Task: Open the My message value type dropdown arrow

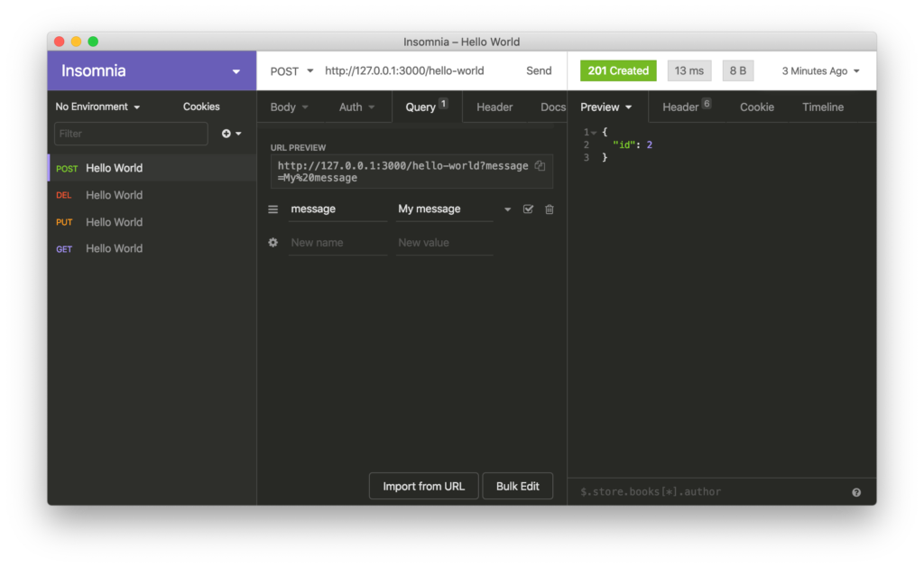Action: 507,210
